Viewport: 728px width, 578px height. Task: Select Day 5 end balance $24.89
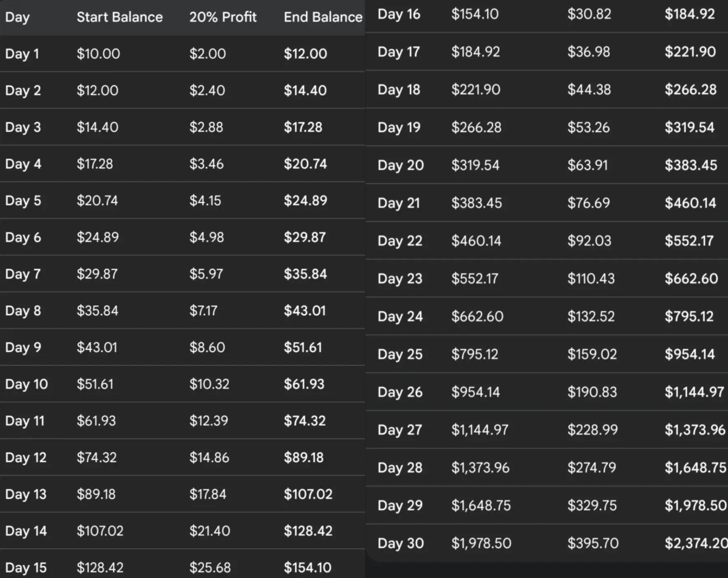coord(305,201)
